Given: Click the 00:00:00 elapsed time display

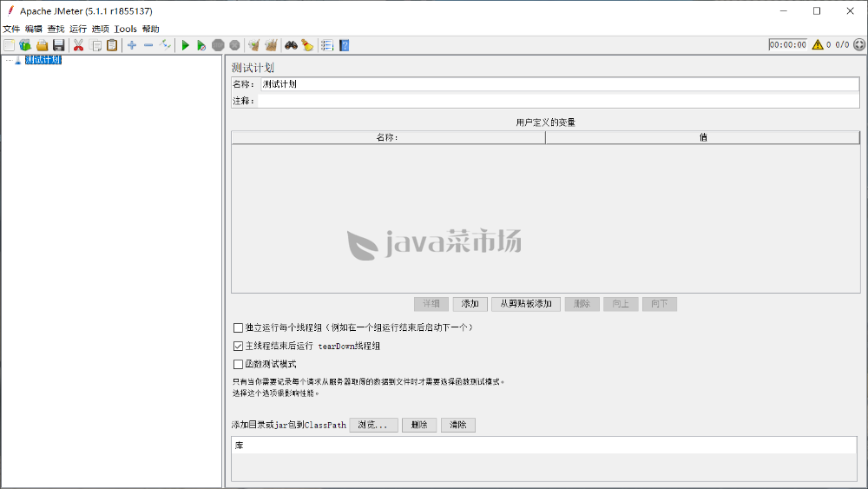Looking at the screenshot, I should pos(788,45).
